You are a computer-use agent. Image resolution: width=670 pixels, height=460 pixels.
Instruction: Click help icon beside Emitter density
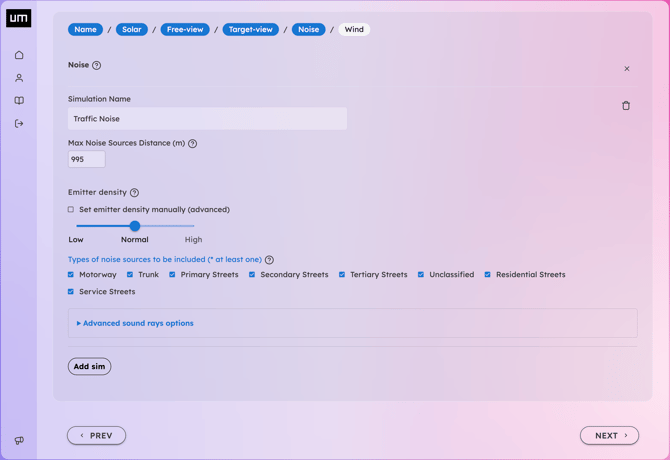click(x=134, y=193)
